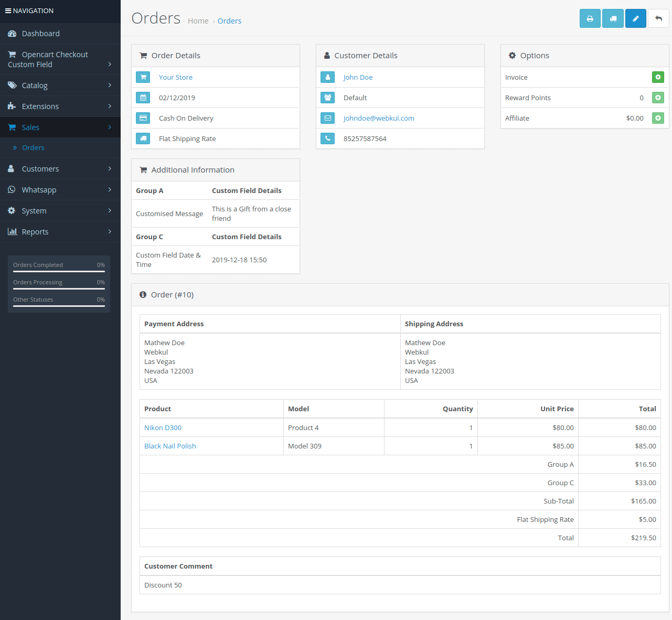Image resolution: width=672 pixels, height=620 pixels.
Task: Open the Nikon D300 product link
Action: pyautogui.click(x=163, y=427)
